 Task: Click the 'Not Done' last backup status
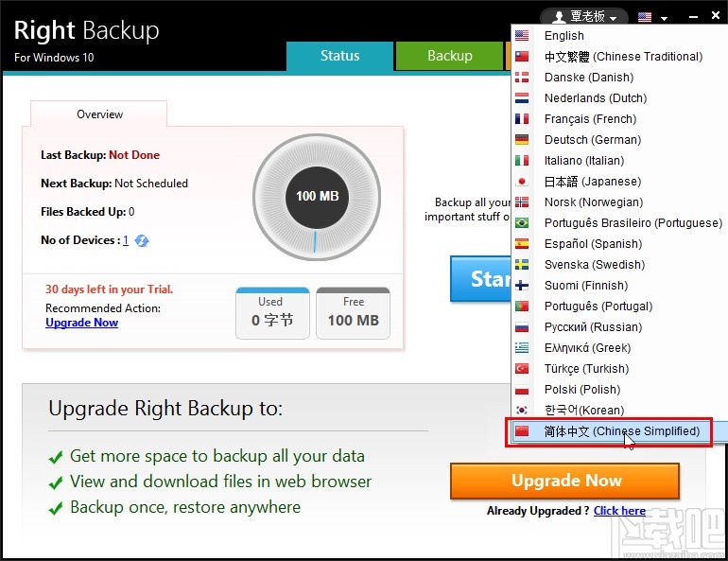click(x=134, y=155)
